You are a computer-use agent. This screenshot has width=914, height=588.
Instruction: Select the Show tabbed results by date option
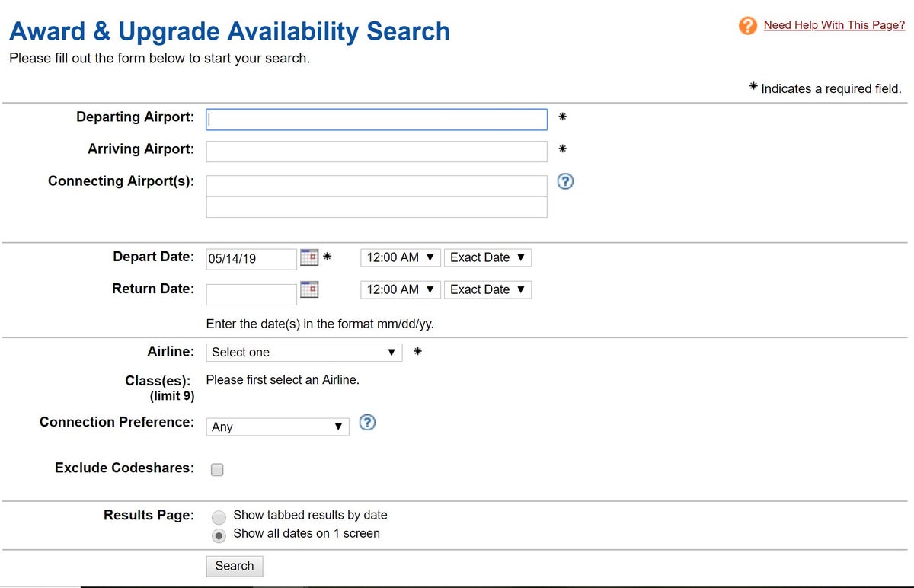(219, 516)
